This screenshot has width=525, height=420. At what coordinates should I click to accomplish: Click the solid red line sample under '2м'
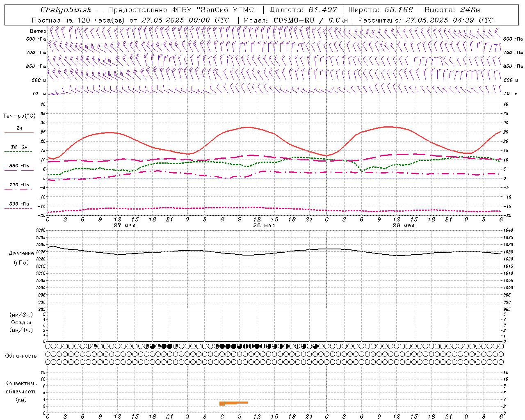point(19,133)
